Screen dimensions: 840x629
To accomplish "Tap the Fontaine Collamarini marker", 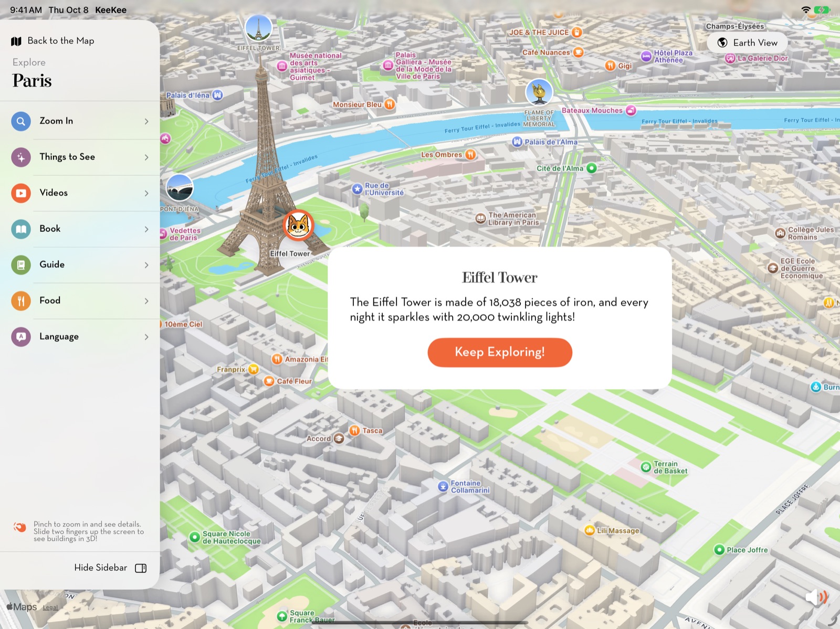I will (443, 486).
